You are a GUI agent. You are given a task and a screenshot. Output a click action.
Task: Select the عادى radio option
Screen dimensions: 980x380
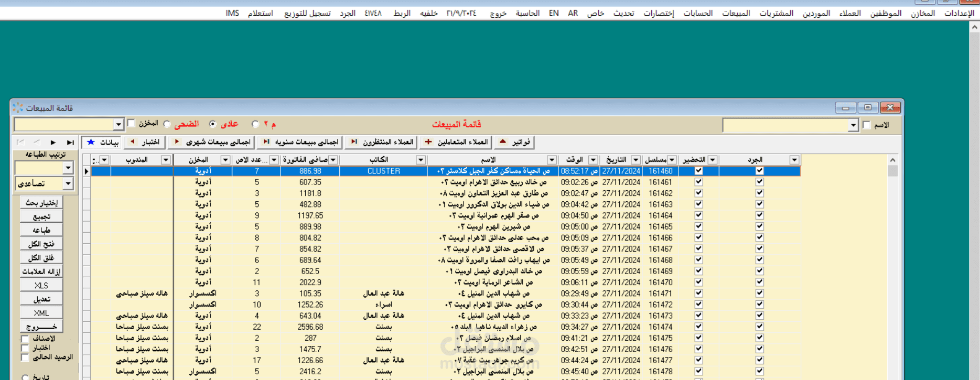212,124
